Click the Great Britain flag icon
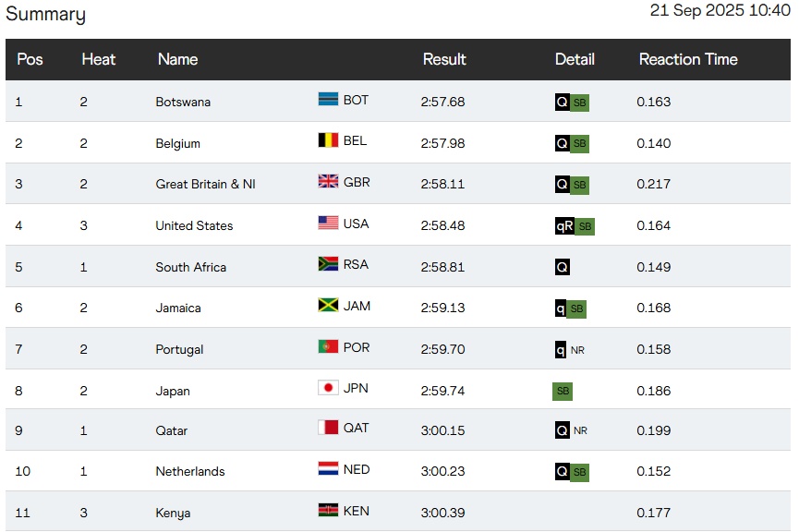Viewport: 799px width, 532px height. coord(328,182)
